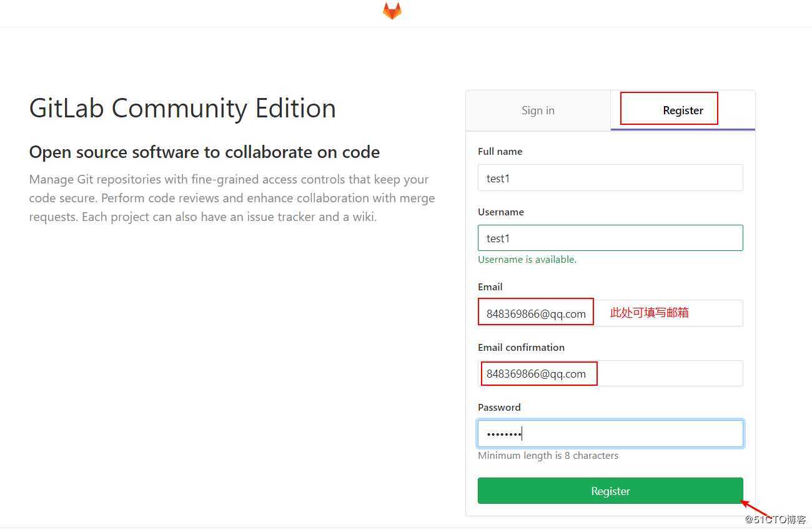The image size is (812, 530).
Task: Focus the Password input field
Action: [610, 433]
